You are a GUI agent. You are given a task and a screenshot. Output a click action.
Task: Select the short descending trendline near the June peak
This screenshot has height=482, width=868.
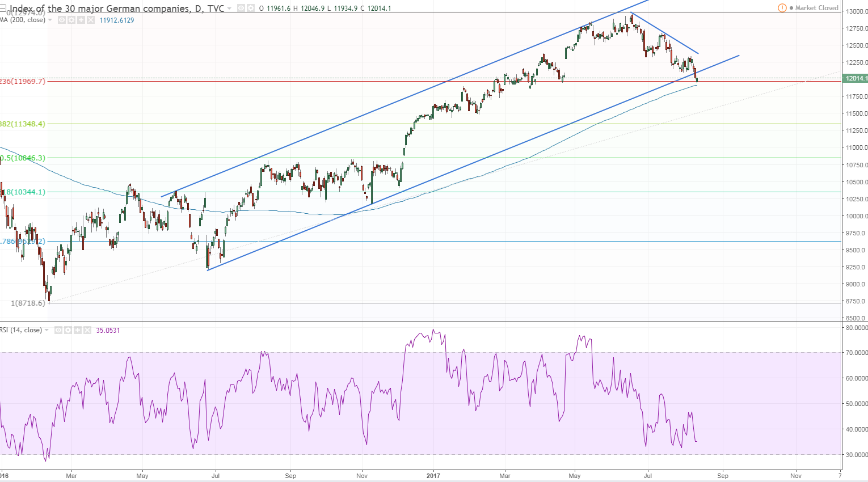tap(665, 33)
